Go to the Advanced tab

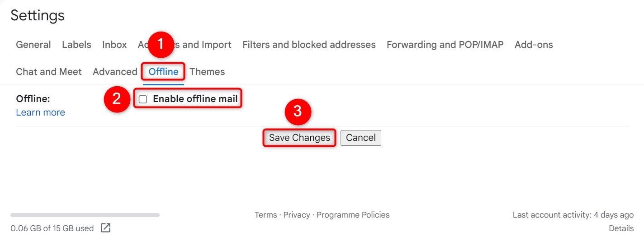point(115,71)
